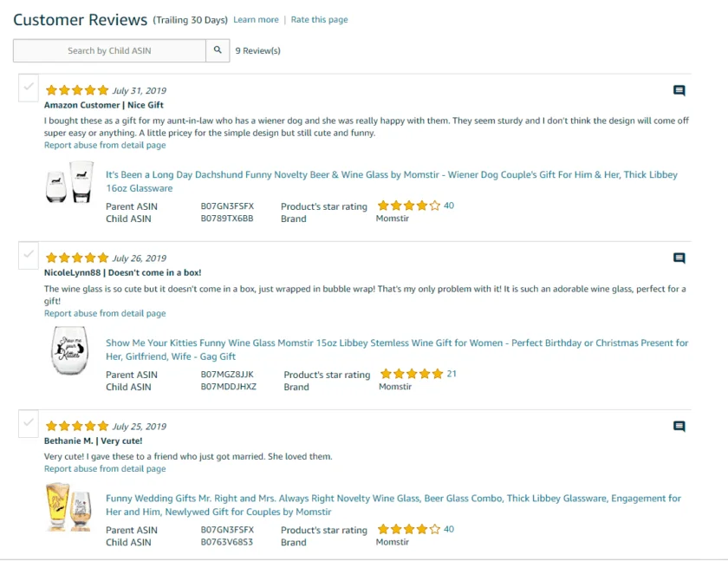Viewport: 728px width, 568px height.
Task: Check the box for Amazon Customer review
Action: [29, 88]
